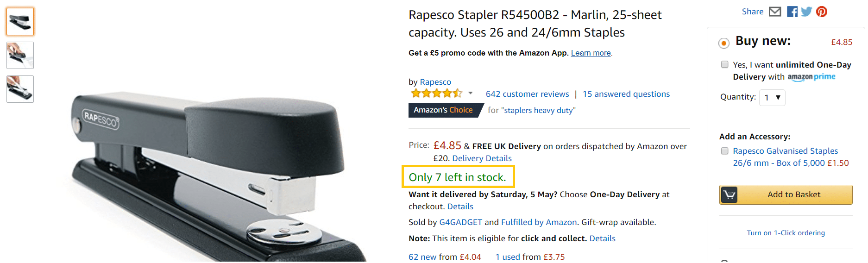Image resolution: width=868 pixels, height=263 pixels.
Task: Share on Twitter icon
Action: 806,12
